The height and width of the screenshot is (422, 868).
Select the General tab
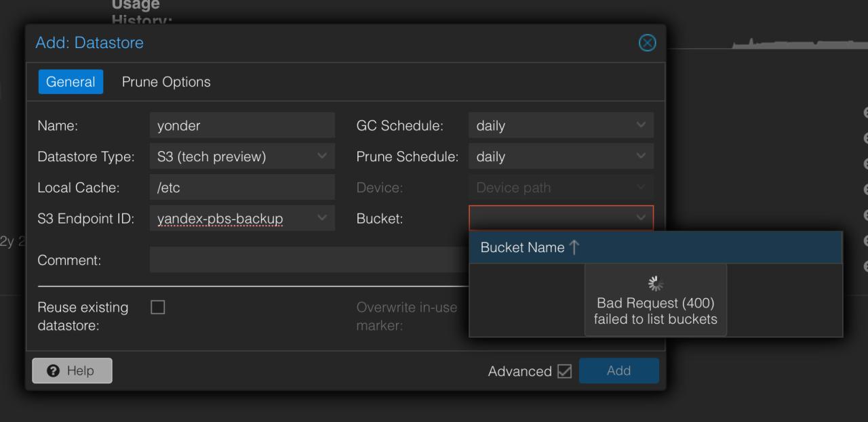click(x=71, y=82)
